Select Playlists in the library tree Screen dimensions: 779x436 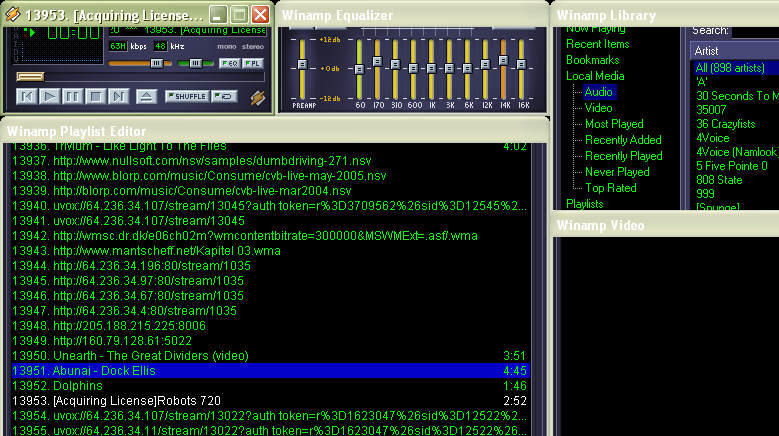coord(585,204)
